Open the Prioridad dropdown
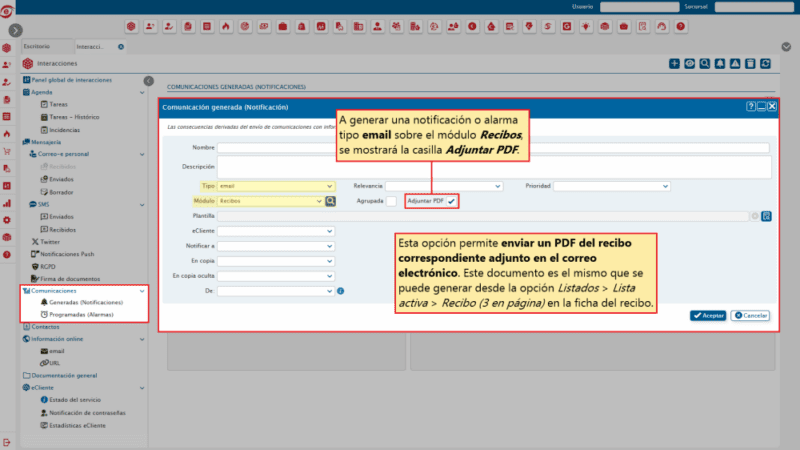This screenshot has height=450, width=800. [x=612, y=186]
